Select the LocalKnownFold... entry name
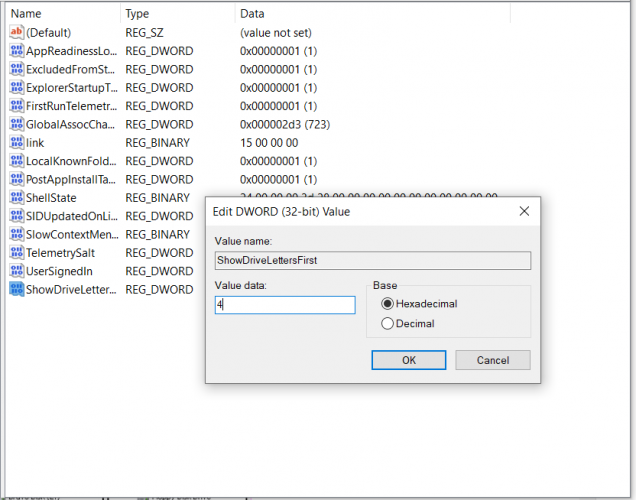Image resolution: width=636 pixels, height=500 pixels. click(71, 161)
